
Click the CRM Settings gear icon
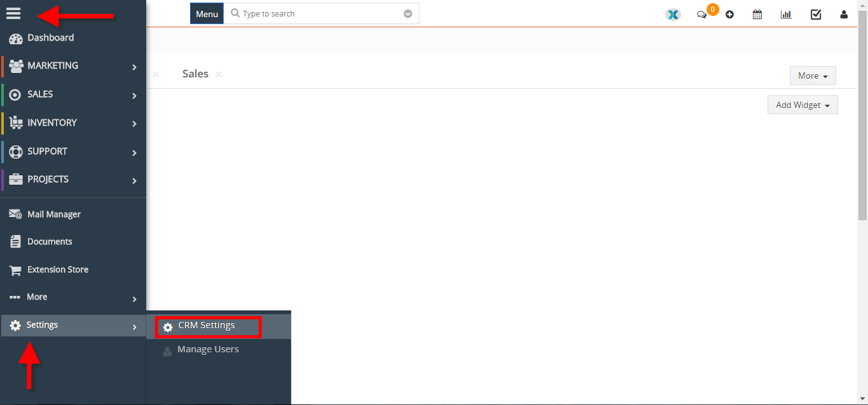pos(168,328)
